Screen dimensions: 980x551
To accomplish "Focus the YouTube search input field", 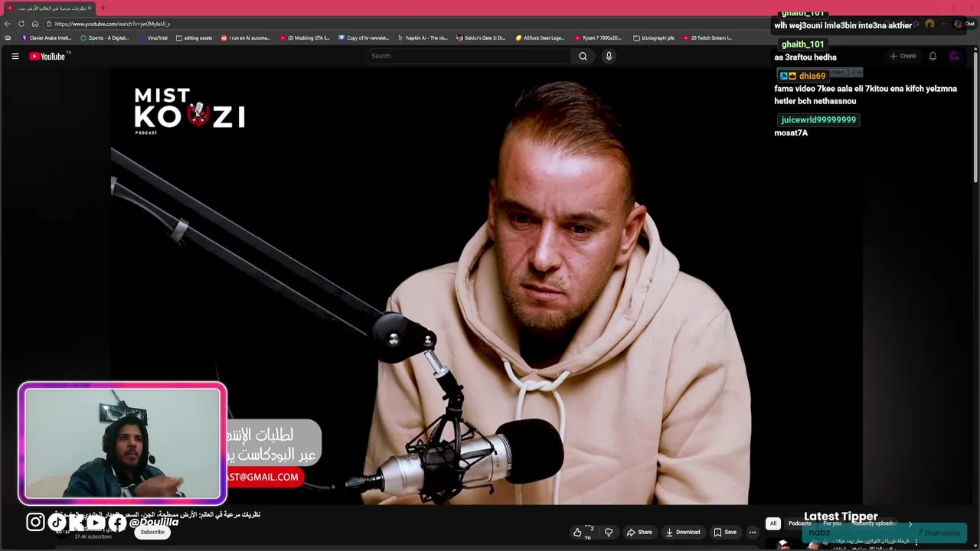I will pos(469,56).
